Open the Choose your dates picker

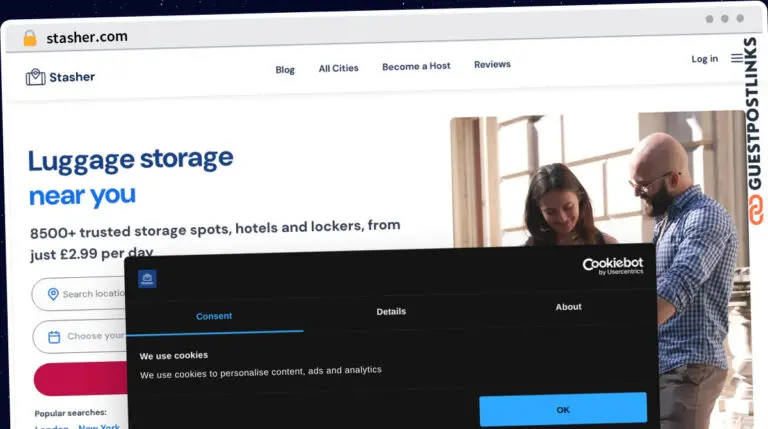(95, 336)
